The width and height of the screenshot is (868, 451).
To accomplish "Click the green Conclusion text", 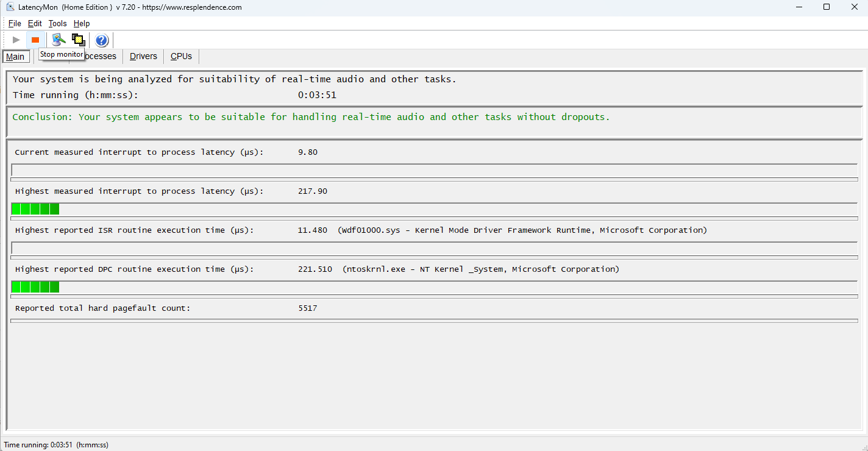I will (x=311, y=117).
